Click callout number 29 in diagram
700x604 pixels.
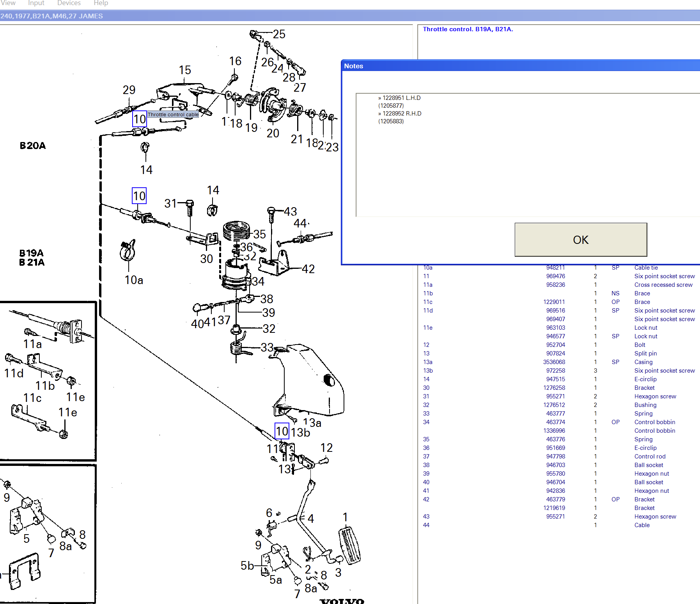click(x=129, y=90)
